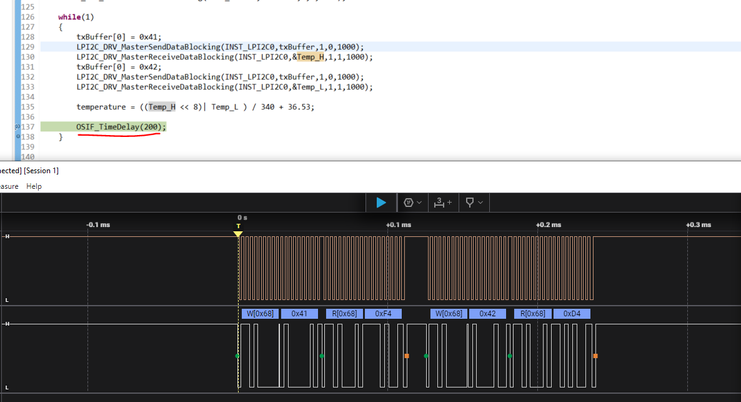Select W[0x68] bubble preceding 0x42
The width and height of the screenshot is (741, 402).
448,314
